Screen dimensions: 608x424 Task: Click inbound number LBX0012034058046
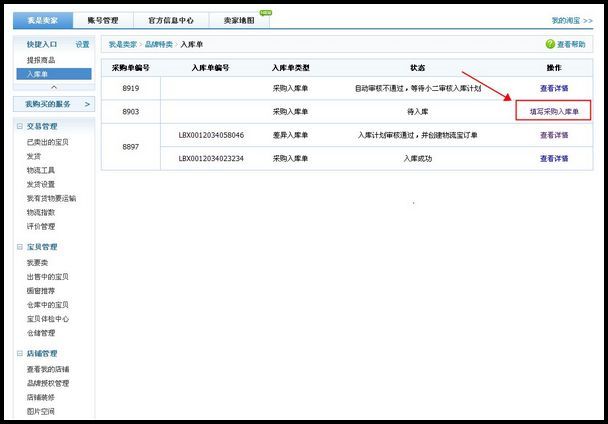(211, 135)
